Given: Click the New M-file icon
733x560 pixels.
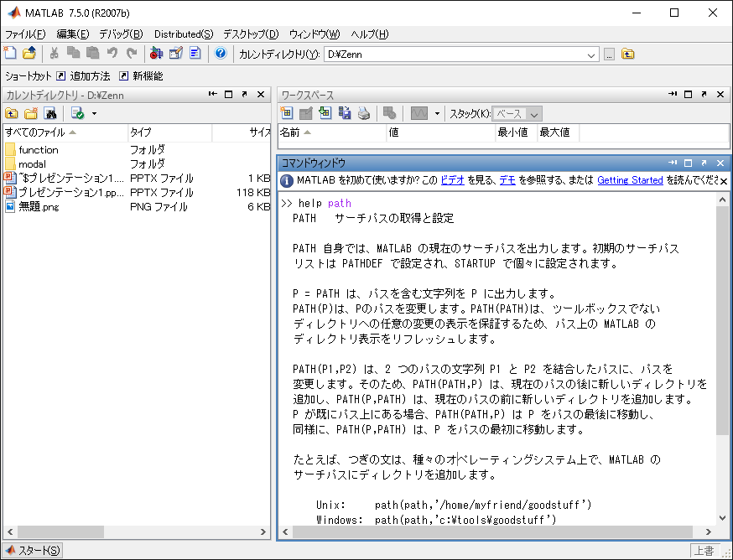Looking at the screenshot, I should coord(10,54).
